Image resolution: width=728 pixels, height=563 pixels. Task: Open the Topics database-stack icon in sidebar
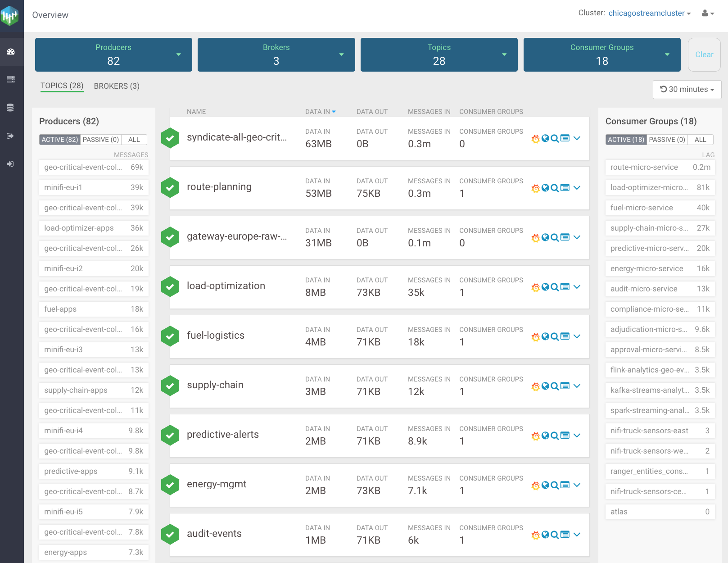[11, 108]
